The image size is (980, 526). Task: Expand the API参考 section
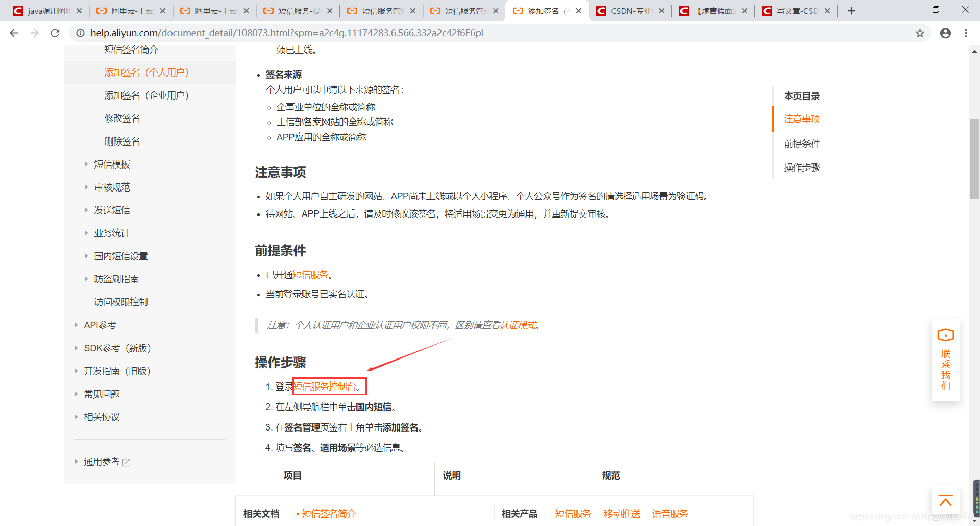coord(100,325)
